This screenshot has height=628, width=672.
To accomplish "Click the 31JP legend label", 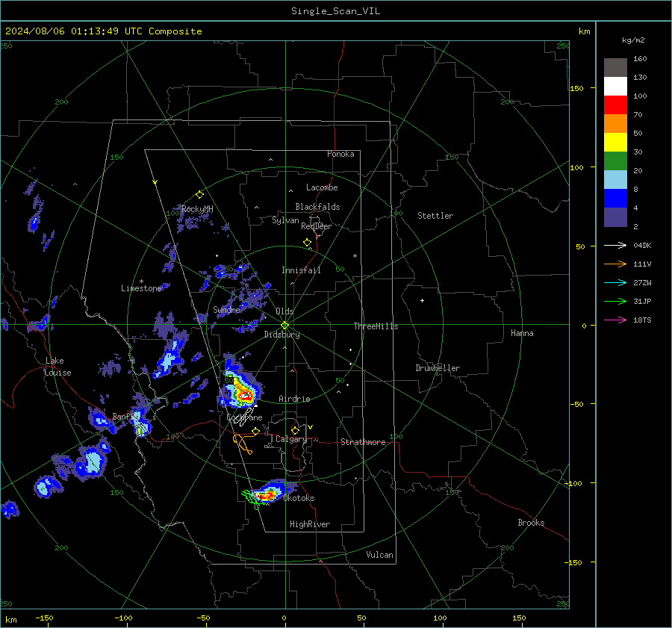I will point(642,302).
